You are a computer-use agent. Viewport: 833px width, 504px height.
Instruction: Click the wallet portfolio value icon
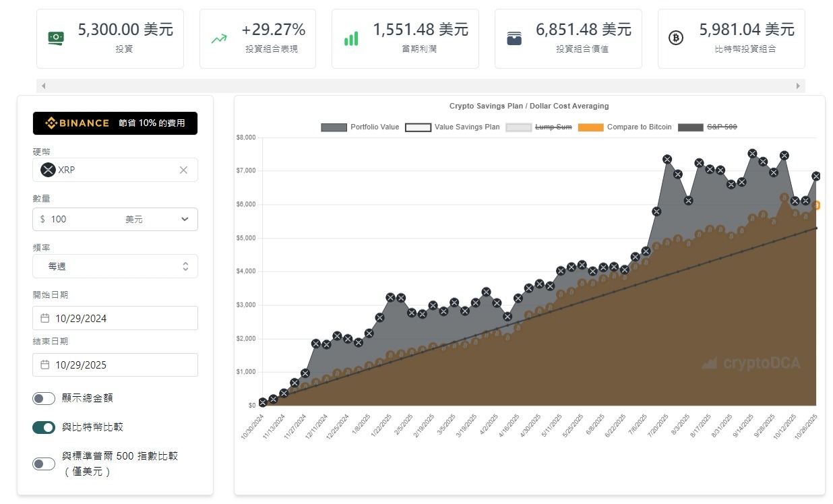[x=514, y=38]
